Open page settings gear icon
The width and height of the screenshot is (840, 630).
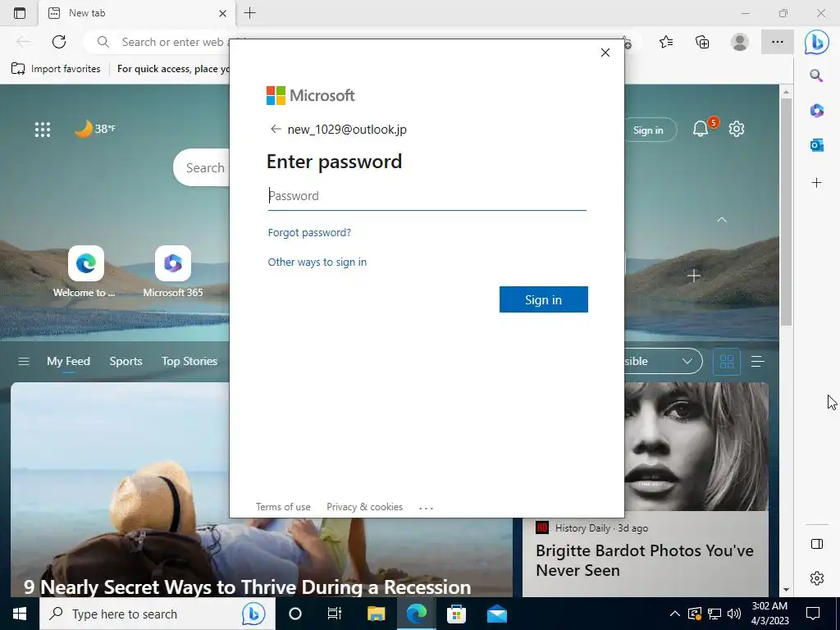(737, 129)
